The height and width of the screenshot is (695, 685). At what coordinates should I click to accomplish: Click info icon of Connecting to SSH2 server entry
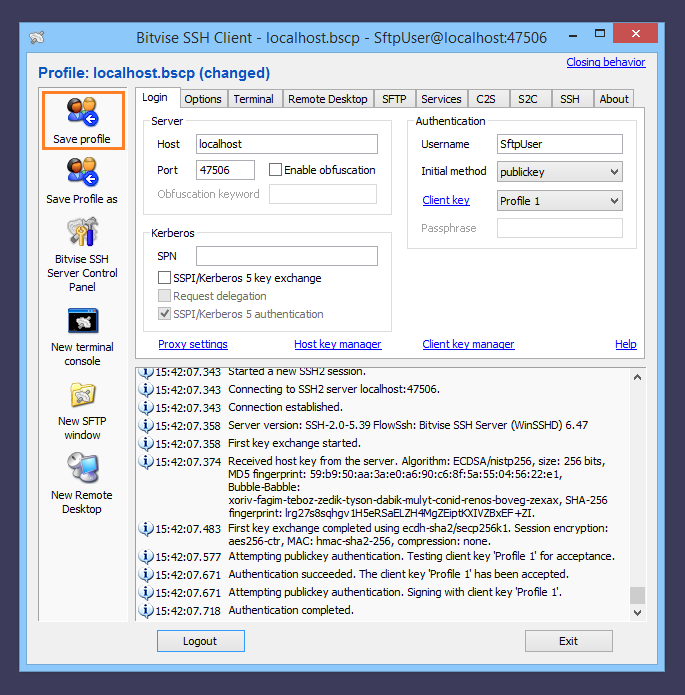[145, 389]
